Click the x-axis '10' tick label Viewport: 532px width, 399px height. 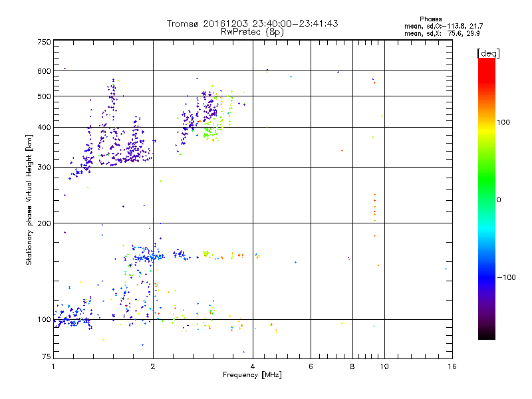[x=384, y=366]
